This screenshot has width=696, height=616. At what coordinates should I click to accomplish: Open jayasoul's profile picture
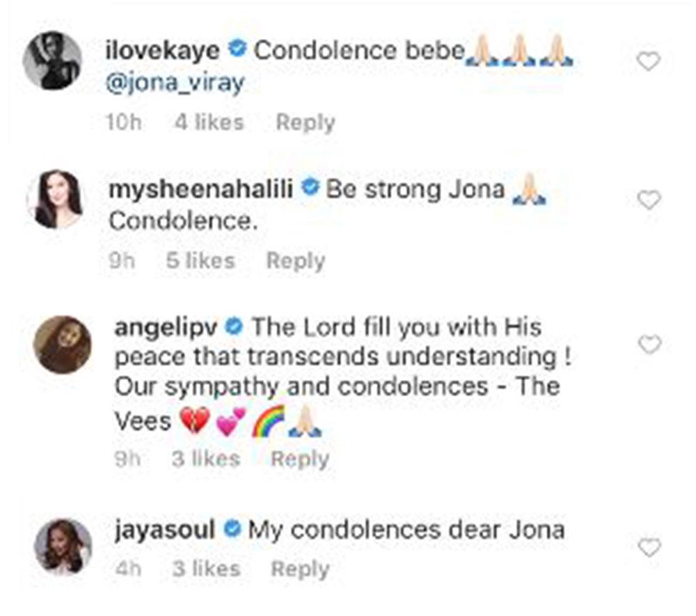pos(63,546)
